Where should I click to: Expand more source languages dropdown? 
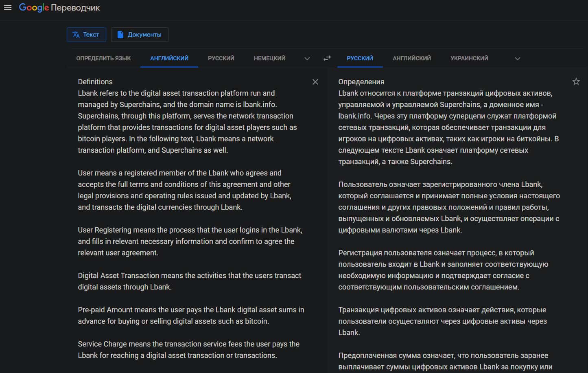pyautogui.click(x=307, y=59)
